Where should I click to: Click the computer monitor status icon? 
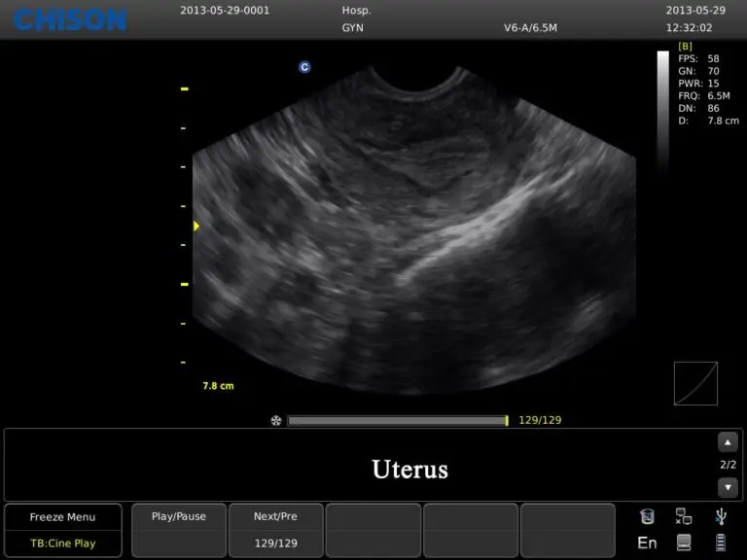click(684, 542)
